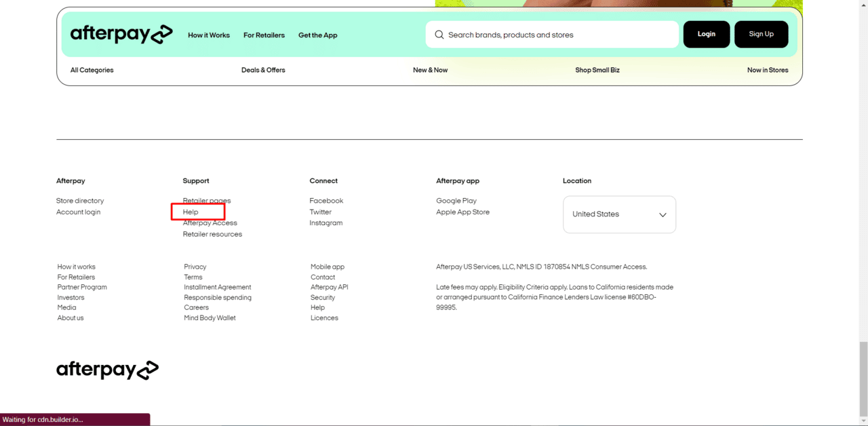This screenshot has height=426, width=868.
Task: Click the Location column heading text
Action: (x=577, y=181)
